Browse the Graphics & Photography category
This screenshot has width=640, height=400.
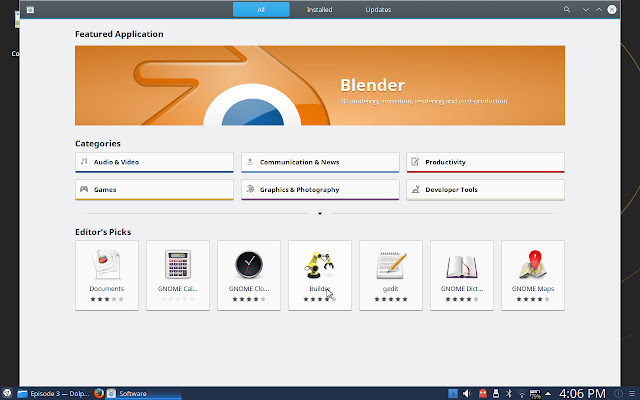tap(320, 190)
